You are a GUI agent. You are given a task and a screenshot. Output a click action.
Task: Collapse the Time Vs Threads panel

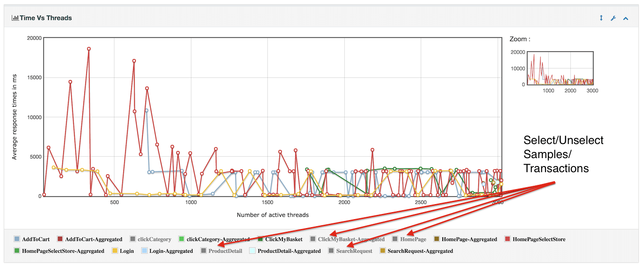pos(625,18)
